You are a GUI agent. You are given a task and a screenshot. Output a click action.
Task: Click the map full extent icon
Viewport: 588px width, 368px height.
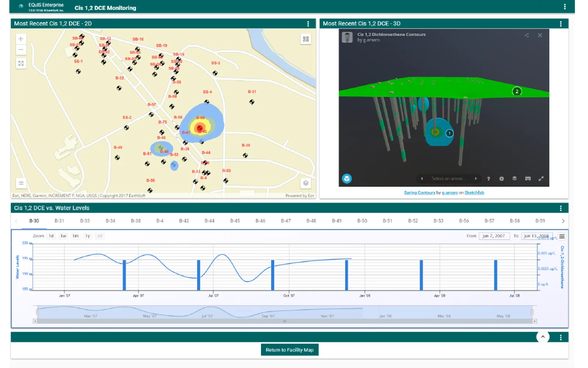21,63
